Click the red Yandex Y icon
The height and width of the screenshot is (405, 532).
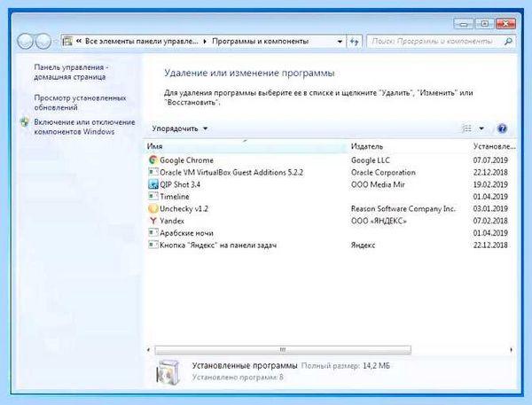pyautogui.click(x=153, y=221)
